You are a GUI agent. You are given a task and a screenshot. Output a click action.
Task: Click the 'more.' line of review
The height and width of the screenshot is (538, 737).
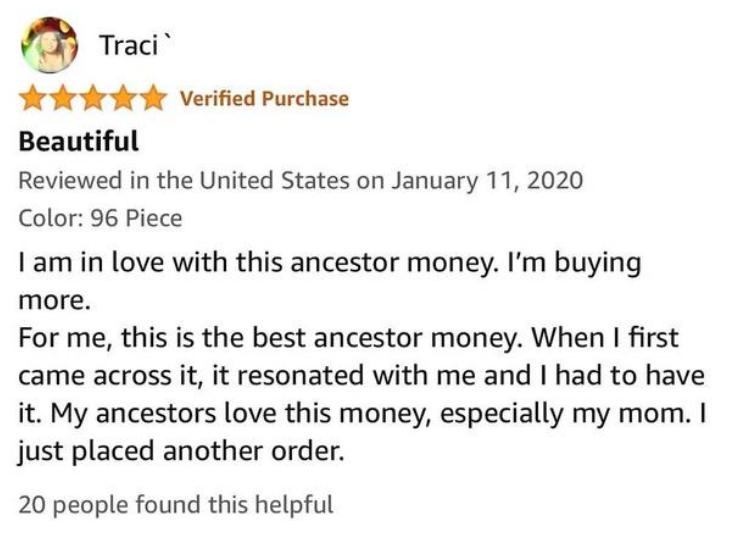pos(54,301)
